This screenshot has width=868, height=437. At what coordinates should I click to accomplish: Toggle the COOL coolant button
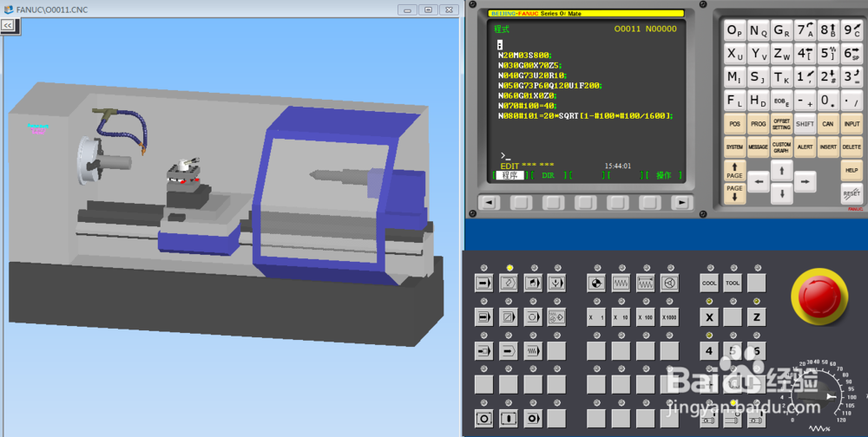709,284
